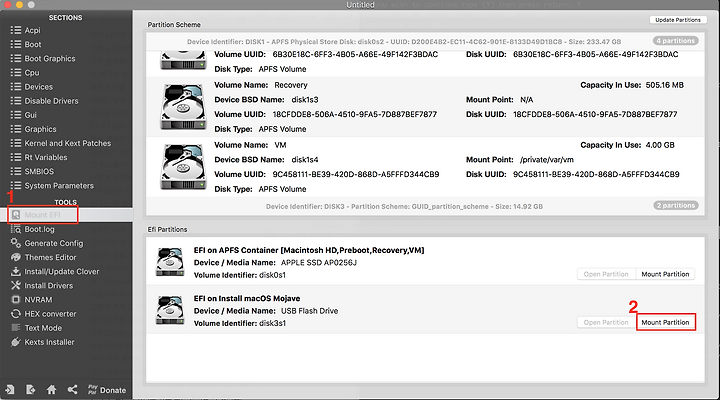The height and width of the screenshot is (400, 720).
Task: Click the import config icon at bottom left
Action: click(10, 390)
